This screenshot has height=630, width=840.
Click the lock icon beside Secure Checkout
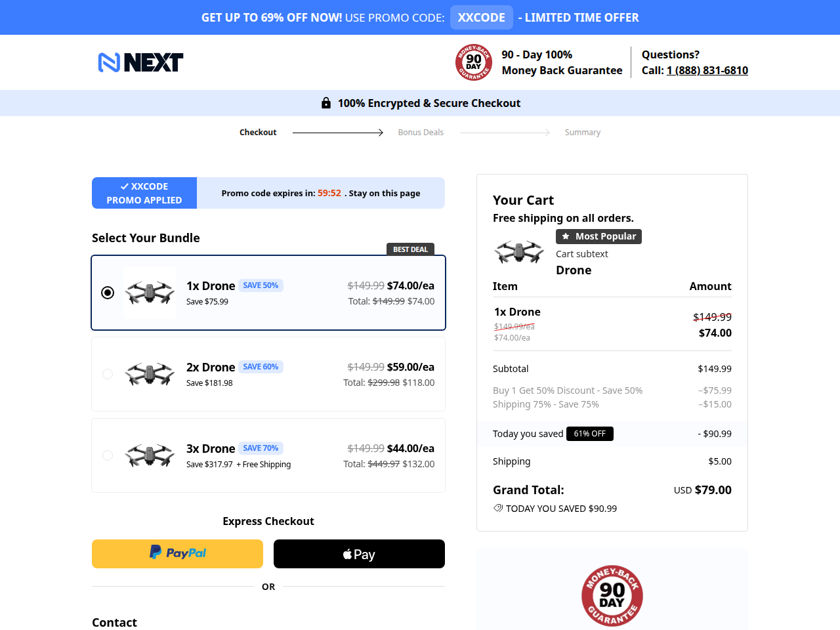click(x=326, y=103)
